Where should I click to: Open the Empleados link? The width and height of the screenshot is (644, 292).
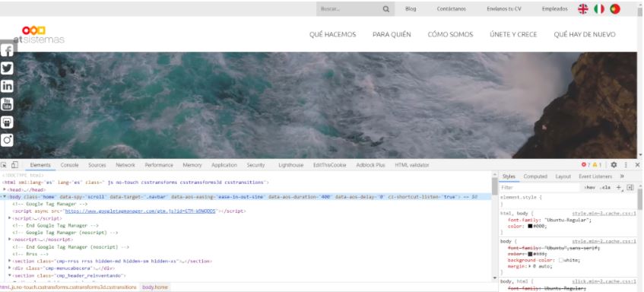click(x=554, y=9)
